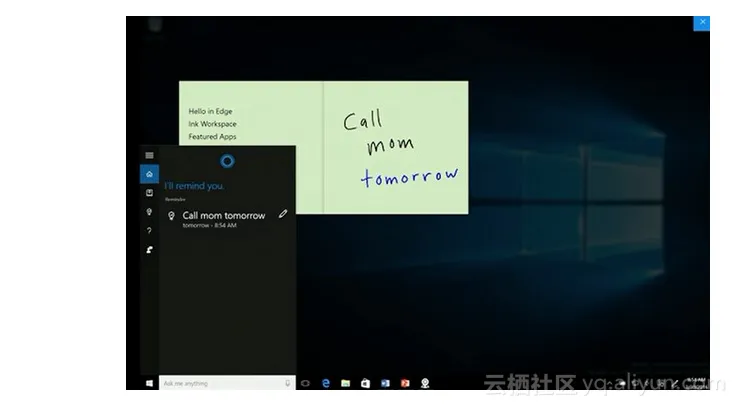The height and width of the screenshot is (407, 737).
Task: Open Cortana's hamburger menu
Action: [149, 155]
